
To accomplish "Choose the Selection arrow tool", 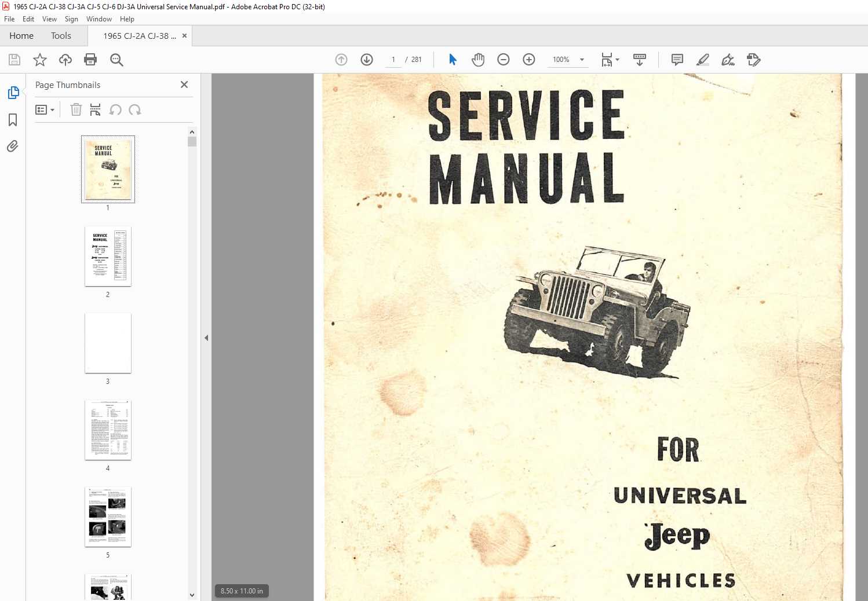I will 453,60.
